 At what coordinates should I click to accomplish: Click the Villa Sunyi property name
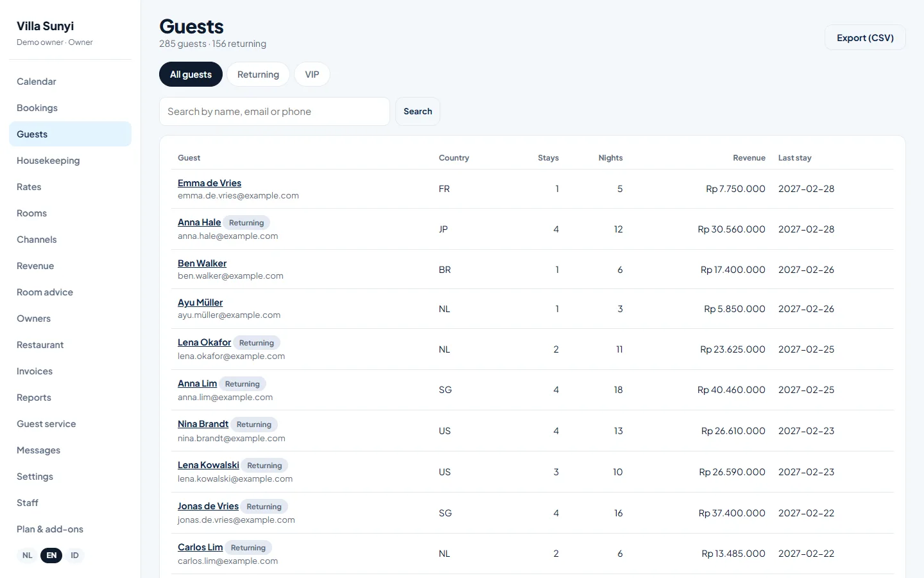[45, 26]
